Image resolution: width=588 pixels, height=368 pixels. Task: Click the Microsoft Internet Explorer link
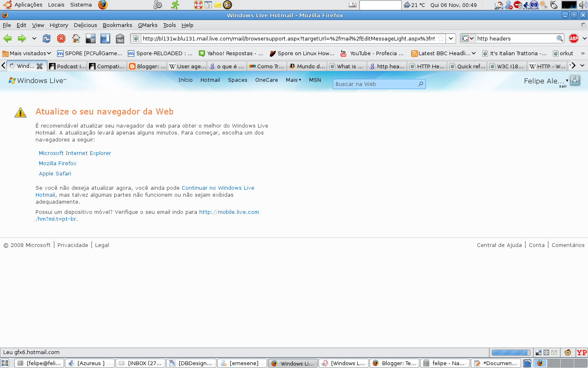[x=75, y=153]
